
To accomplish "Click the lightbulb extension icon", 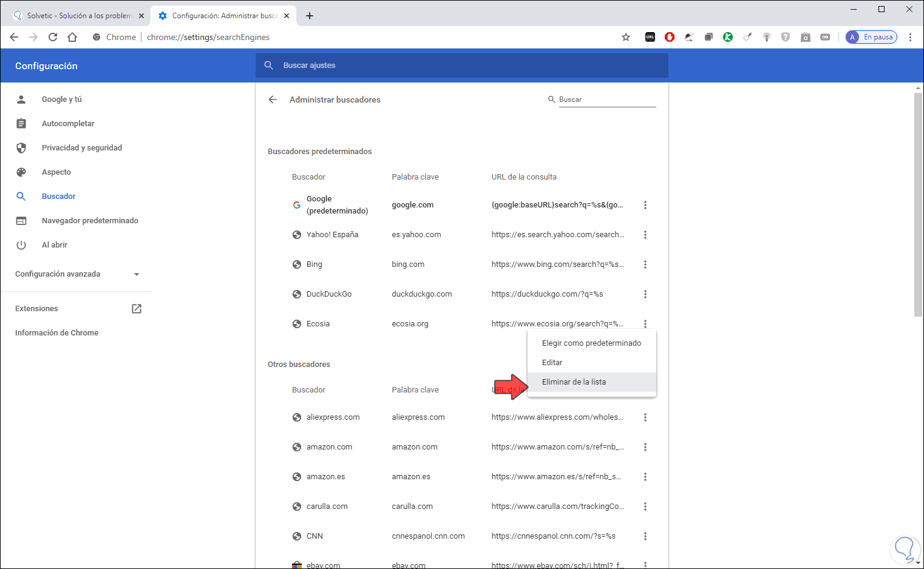I will [767, 37].
